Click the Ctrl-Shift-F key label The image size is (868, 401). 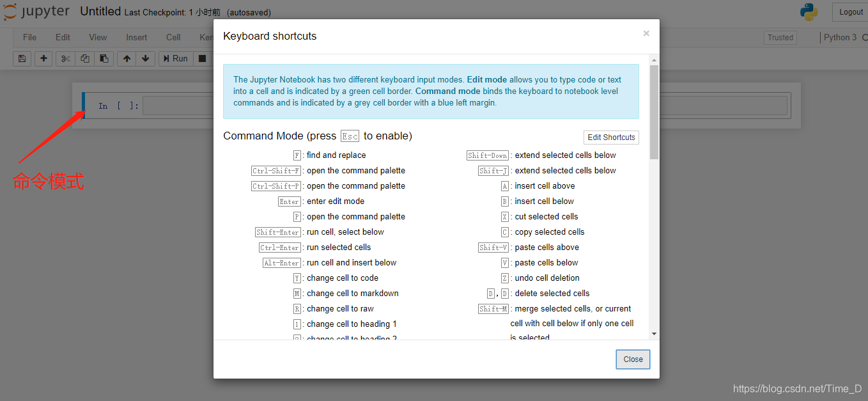(x=276, y=171)
